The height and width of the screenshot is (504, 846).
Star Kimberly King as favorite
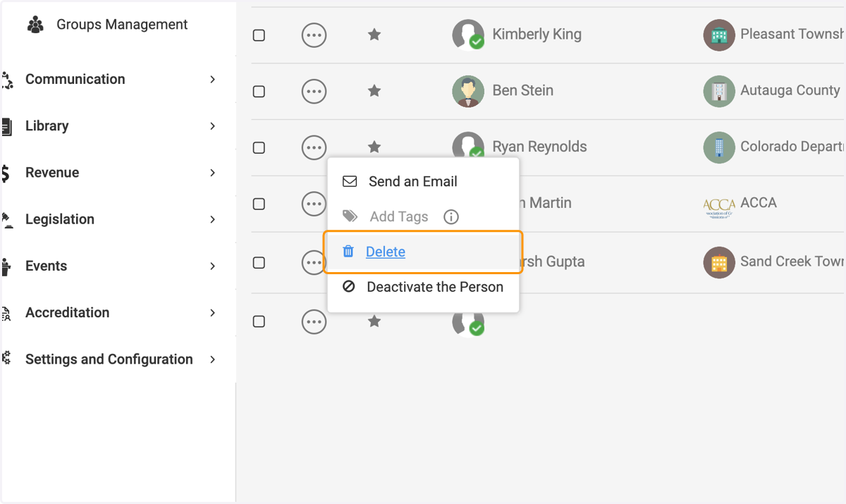pos(374,34)
